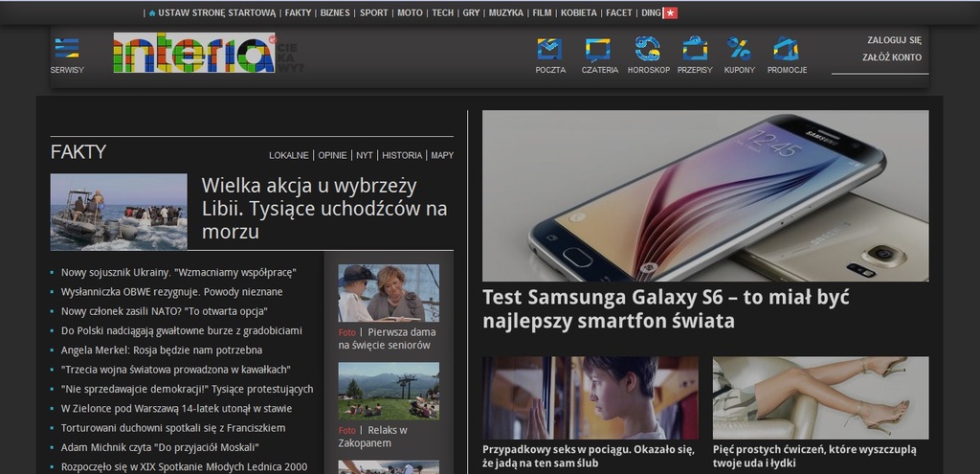Image resolution: width=980 pixels, height=474 pixels.
Task: Select the LOKALNE subsection tab
Action: pyautogui.click(x=289, y=155)
